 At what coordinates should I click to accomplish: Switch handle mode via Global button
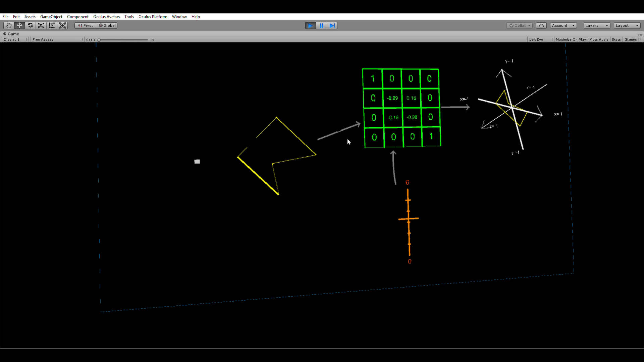107,25
